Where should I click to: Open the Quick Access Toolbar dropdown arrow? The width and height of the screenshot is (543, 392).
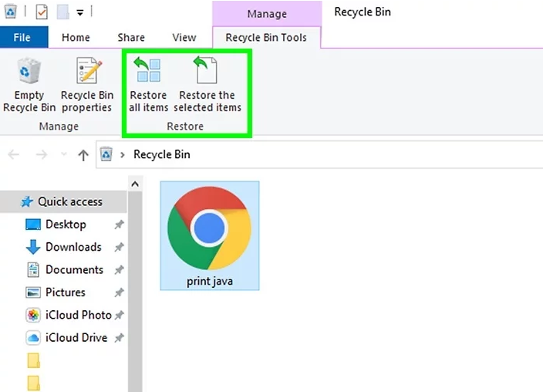tap(79, 13)
